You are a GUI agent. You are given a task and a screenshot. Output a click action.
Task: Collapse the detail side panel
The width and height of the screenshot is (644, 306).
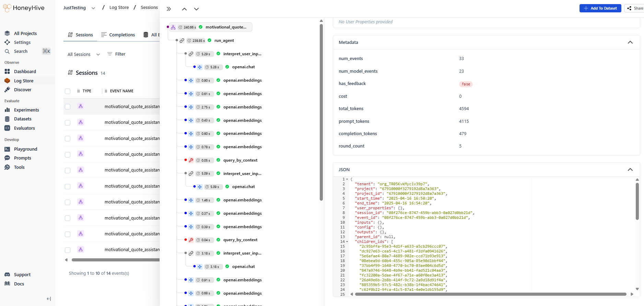[168, 9]
